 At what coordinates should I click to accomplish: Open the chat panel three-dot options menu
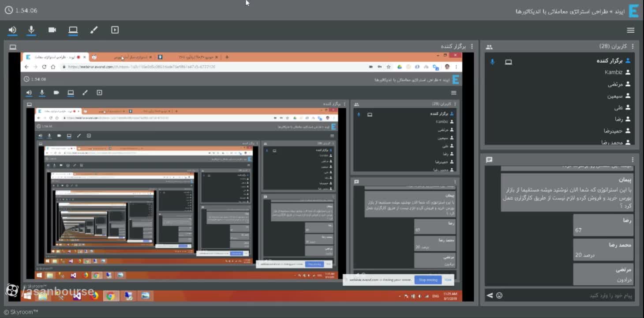point(633,159)
